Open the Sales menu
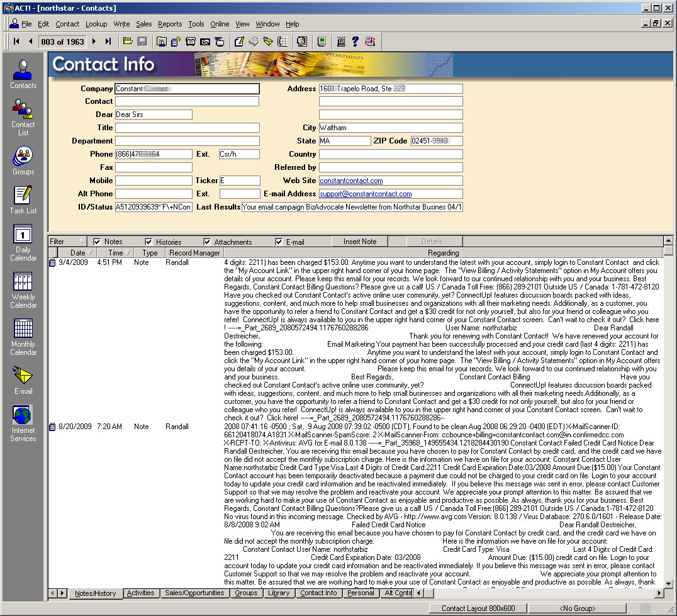The width and height of the screenshot is (677, 616). point(144,24)
